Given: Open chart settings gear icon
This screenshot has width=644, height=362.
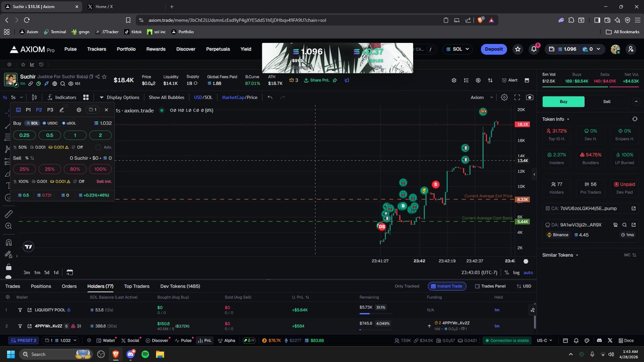Looking at the screenshot, I should click(x=504, y=97).
